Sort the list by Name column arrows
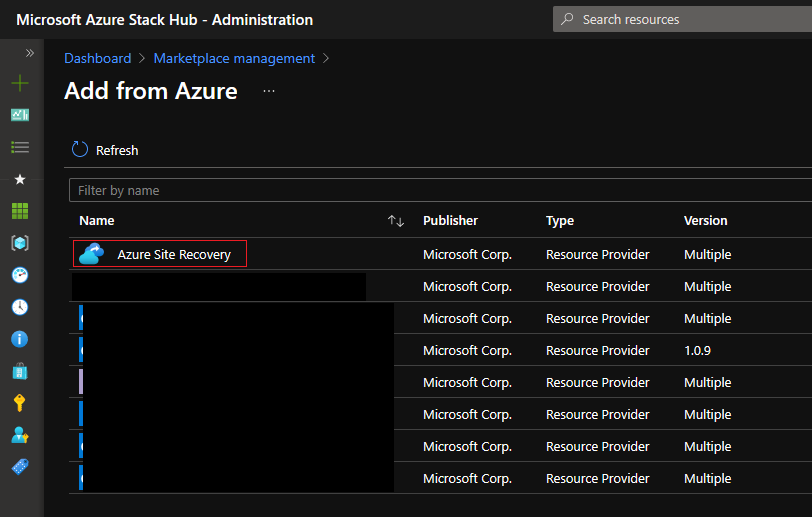812x517 pixels. pyautogui.click(x=396, y=221)
